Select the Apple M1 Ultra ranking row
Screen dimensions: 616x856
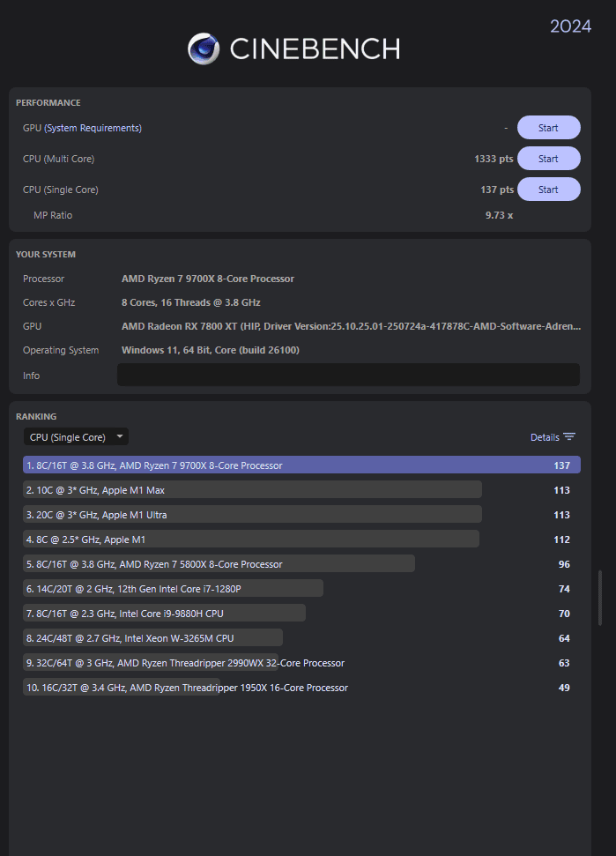pyautogui.click(x=301, y=514)
